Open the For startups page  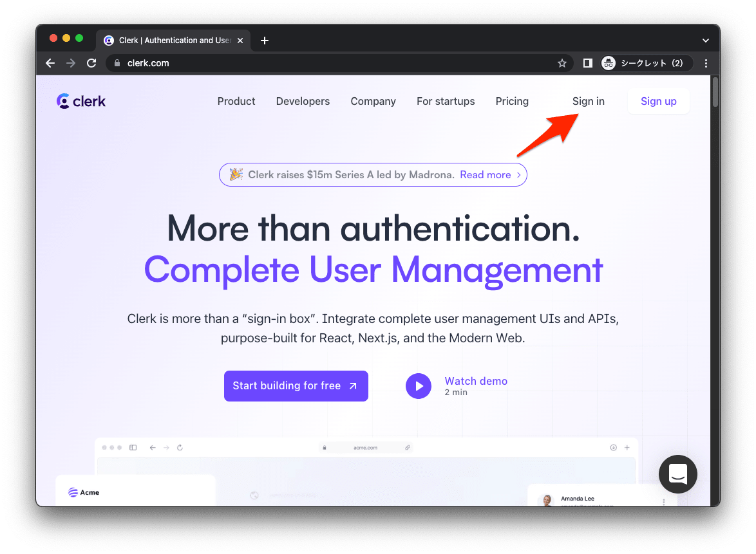[446, 101]
